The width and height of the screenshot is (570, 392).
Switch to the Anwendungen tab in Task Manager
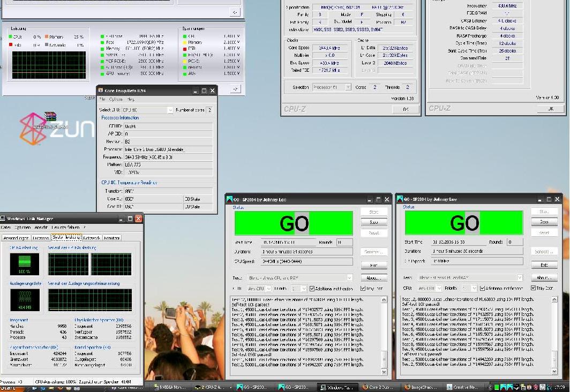(16, 238)
